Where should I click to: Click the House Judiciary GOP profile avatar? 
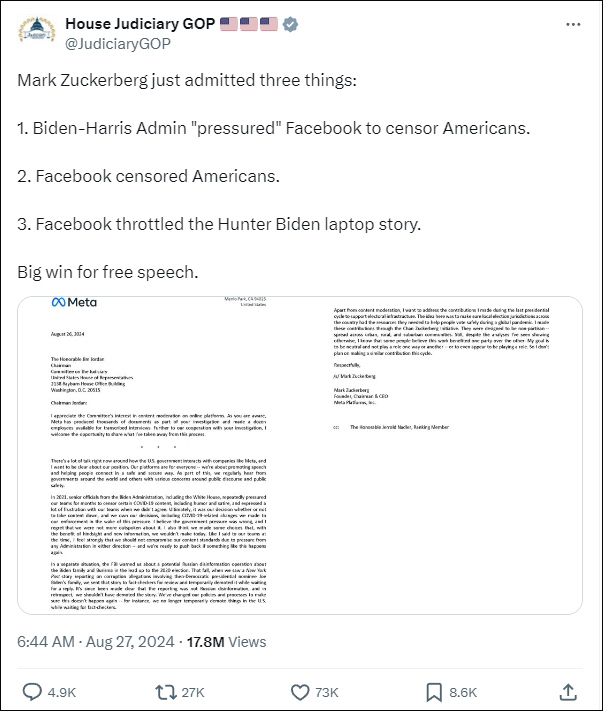pyautogui.click(x=34, y=33)
